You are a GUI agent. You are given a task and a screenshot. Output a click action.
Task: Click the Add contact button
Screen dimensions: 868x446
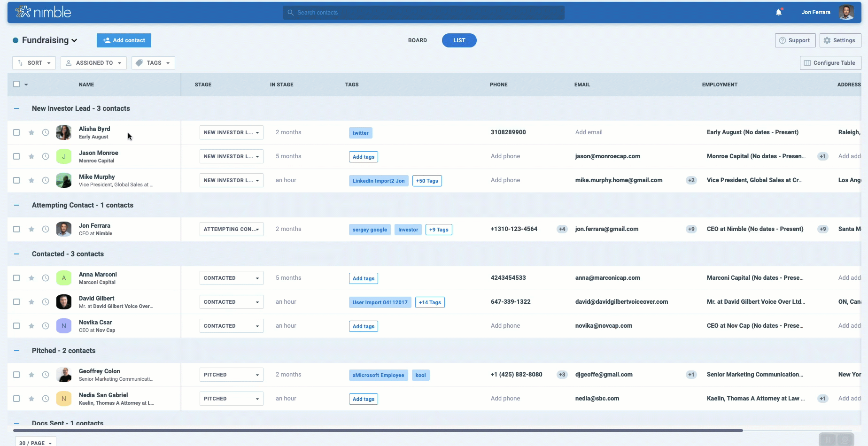click(124, 40)
